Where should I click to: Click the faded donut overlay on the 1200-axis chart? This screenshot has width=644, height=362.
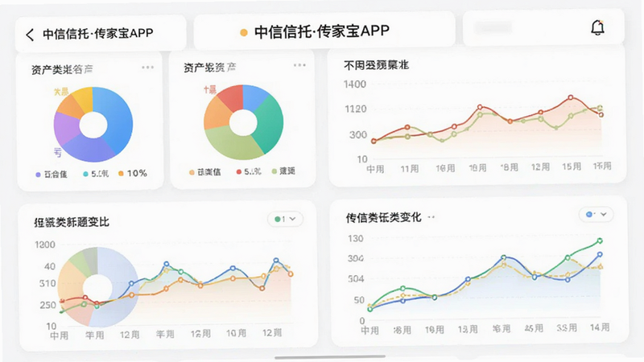pos(97,287)
